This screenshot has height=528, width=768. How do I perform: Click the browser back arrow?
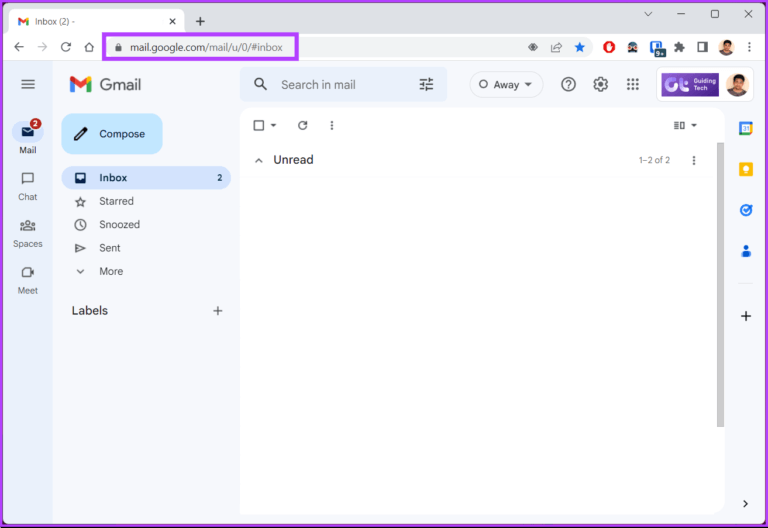19,47
